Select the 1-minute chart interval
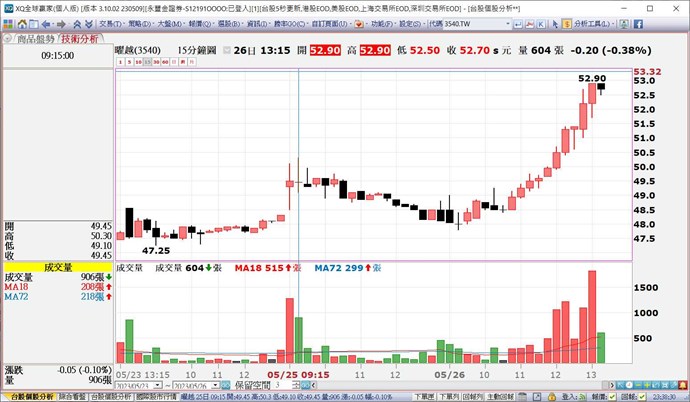The image size is (690, 402). 120,62
